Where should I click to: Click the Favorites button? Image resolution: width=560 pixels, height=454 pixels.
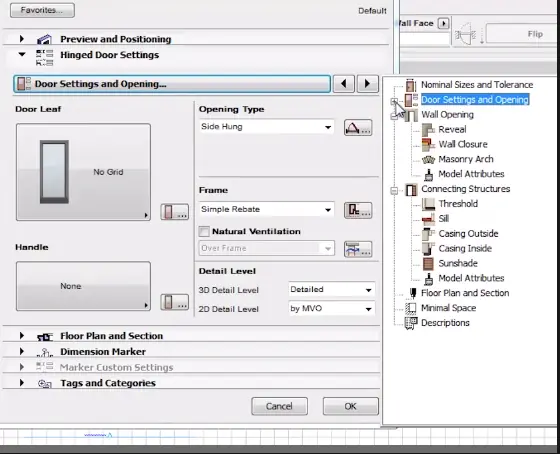pyautogui.click(x=42, y=10)
